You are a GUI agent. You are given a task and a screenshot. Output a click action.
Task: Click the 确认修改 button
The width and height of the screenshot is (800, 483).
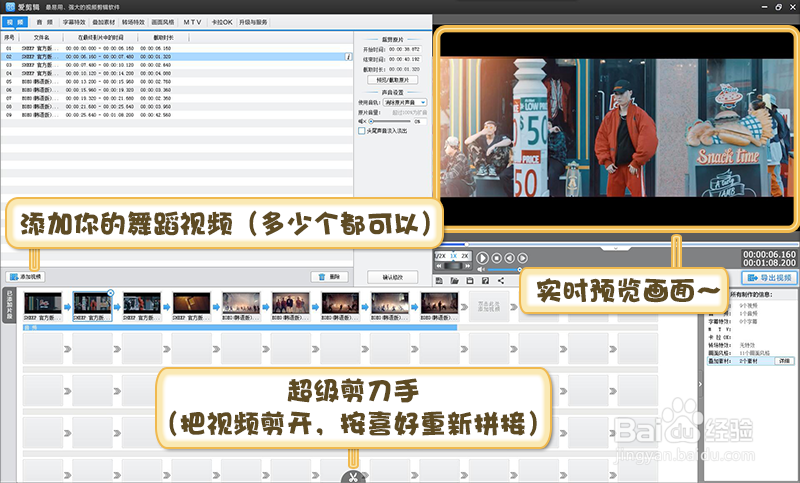coord(392,277)
